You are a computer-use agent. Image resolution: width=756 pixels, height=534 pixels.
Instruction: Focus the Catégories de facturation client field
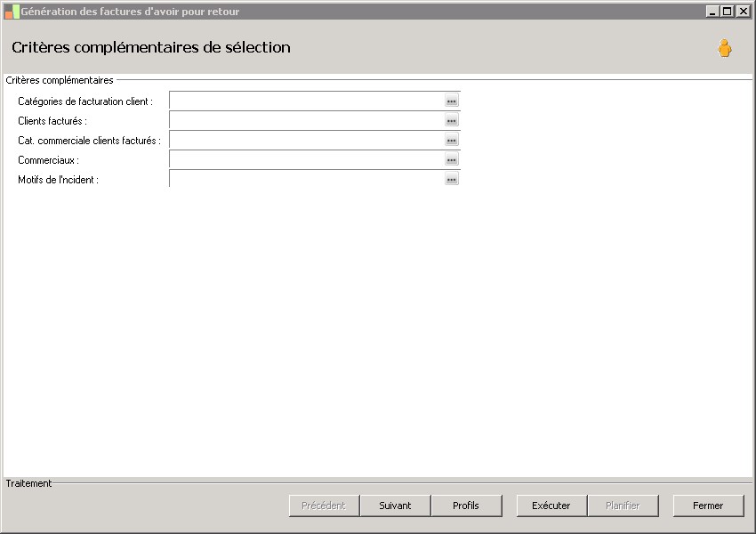pyautogui.click(x=307, y=101)
